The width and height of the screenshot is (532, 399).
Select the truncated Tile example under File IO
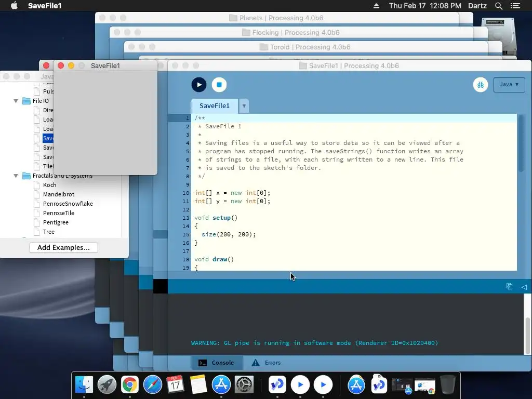click(x=48, y=166)
